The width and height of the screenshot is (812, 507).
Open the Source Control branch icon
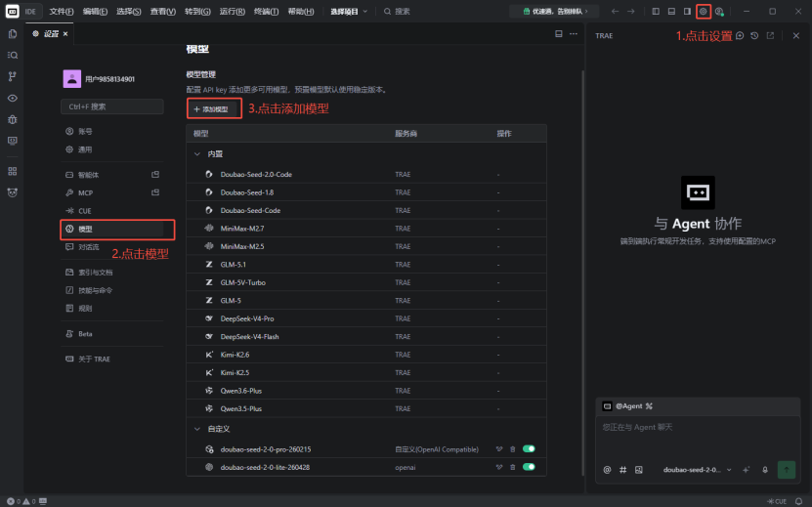click(13, 76)
